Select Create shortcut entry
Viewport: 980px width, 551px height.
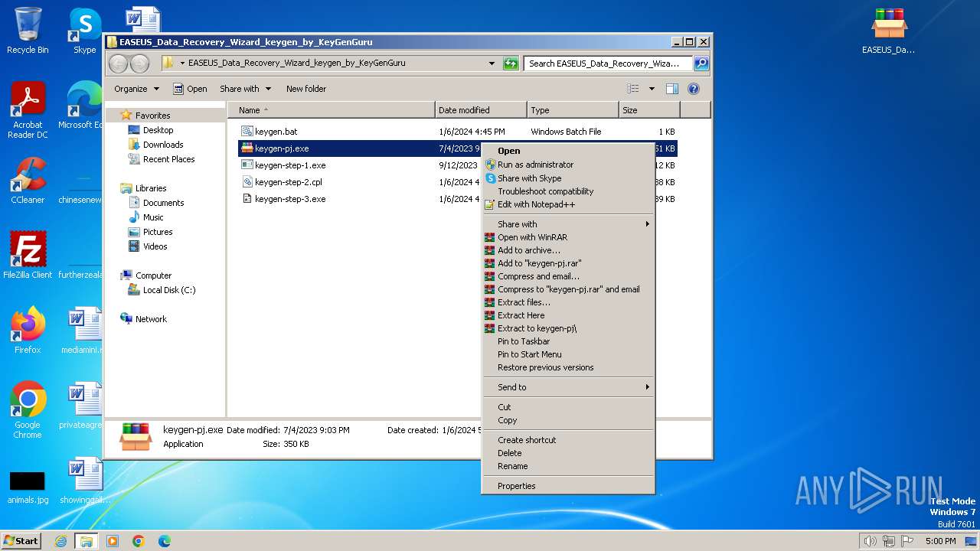pos(568,440)
